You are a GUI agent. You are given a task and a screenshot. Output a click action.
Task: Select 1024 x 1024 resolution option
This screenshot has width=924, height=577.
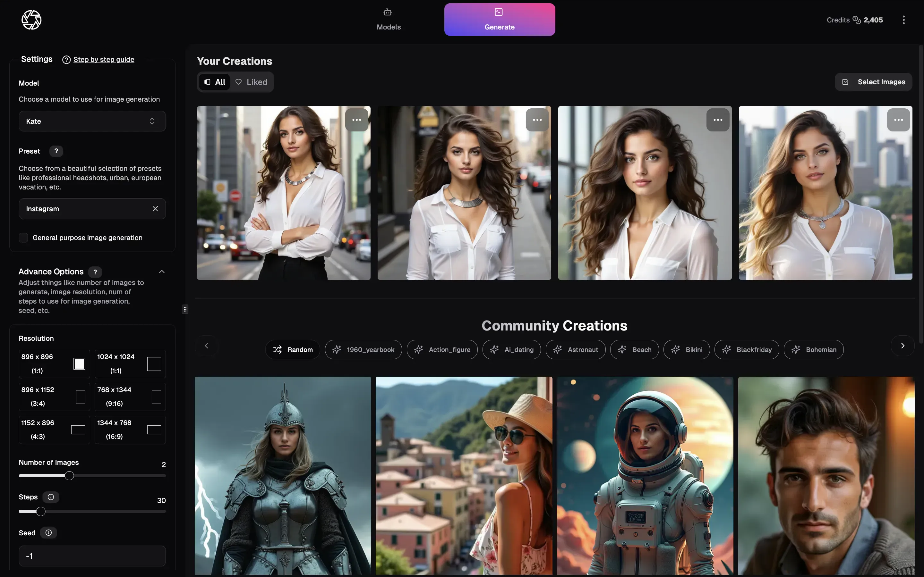(x=130, y=364)
